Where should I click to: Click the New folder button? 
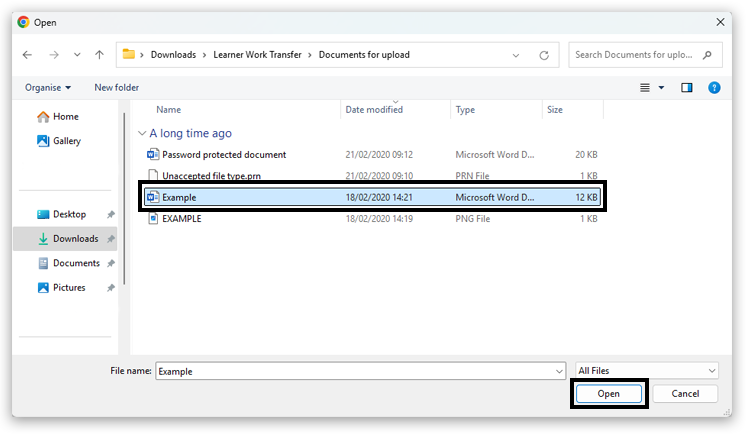point(117,88)
